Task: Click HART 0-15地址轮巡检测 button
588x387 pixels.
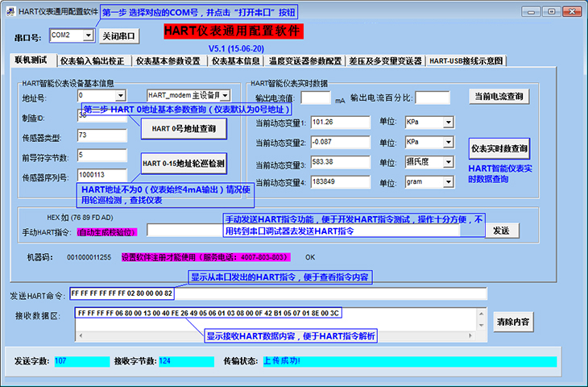Action: point(183,164)
